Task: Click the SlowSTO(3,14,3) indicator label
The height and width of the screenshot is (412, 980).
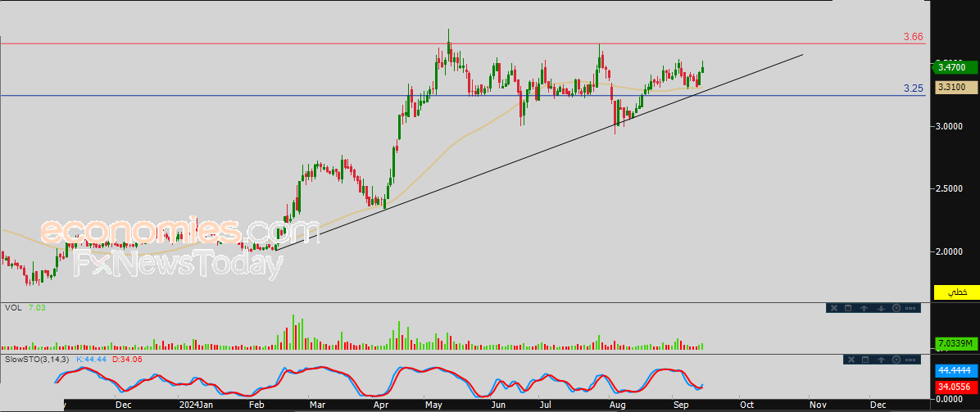Action: pyautogui.click(x=37, y=360)
